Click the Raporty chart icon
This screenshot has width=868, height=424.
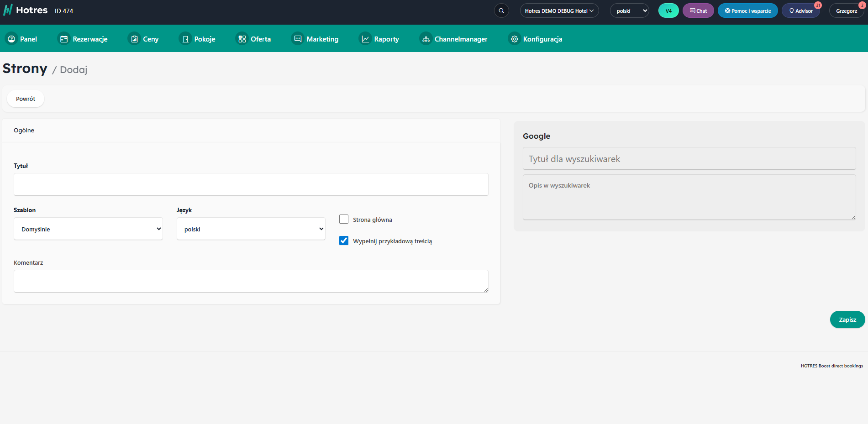(365, 39)
